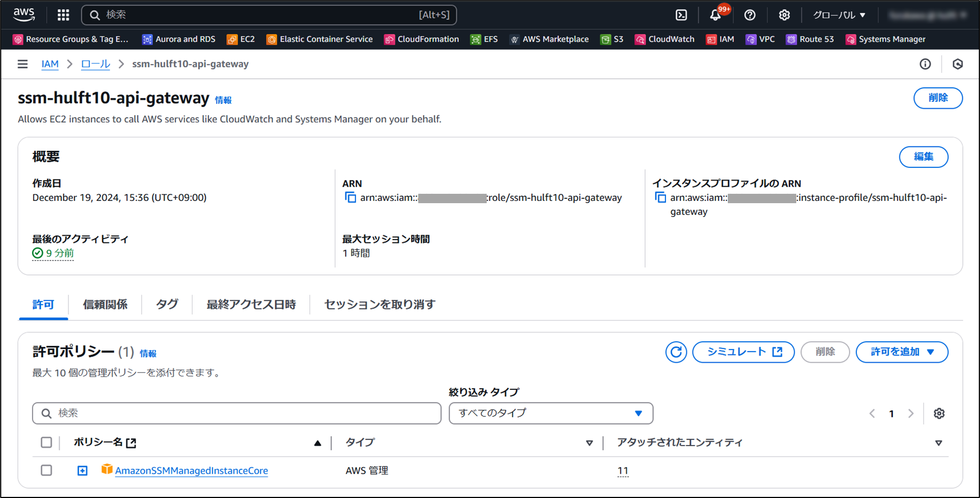Image resolution: width=980 pixels, height=498 pixels.
Task: Open Resource Groups & Tag Editor shortcut
Action: (71, 39)
